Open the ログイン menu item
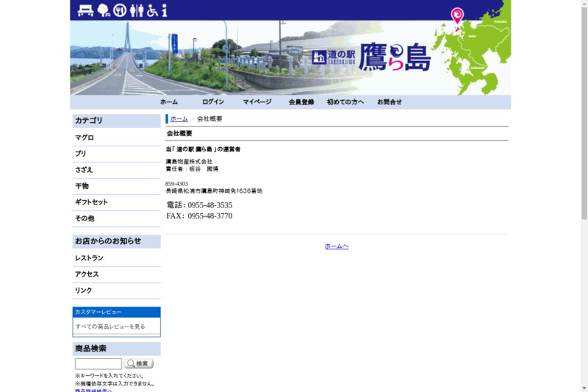Screen dimensions: 588x392 212,102
